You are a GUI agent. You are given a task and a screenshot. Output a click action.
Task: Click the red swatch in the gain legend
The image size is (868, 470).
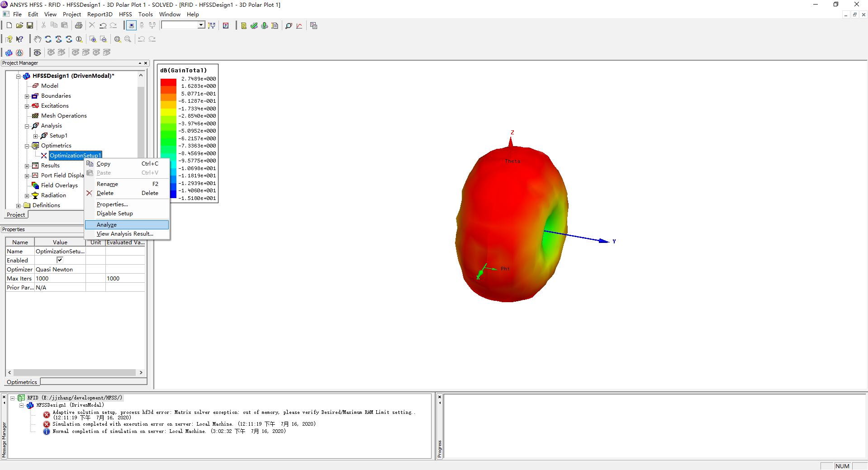pos(168,82)
